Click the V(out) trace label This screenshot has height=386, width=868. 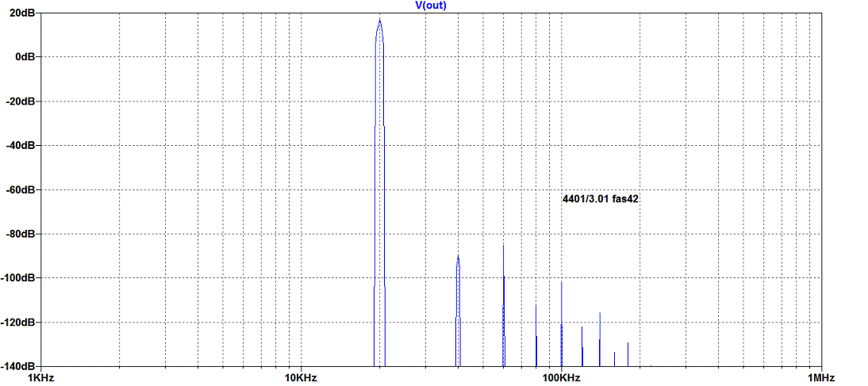tap(429, 5)
